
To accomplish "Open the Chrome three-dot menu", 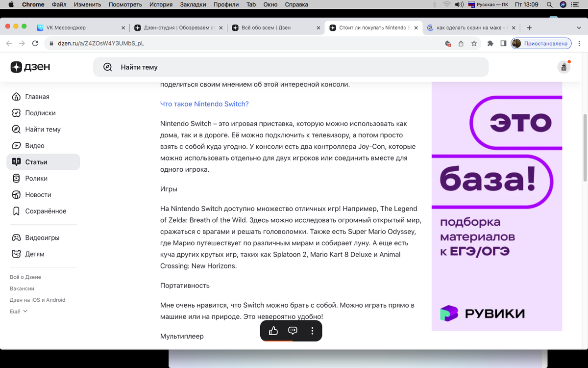I will pyautogui.click(x=580, y=43).
